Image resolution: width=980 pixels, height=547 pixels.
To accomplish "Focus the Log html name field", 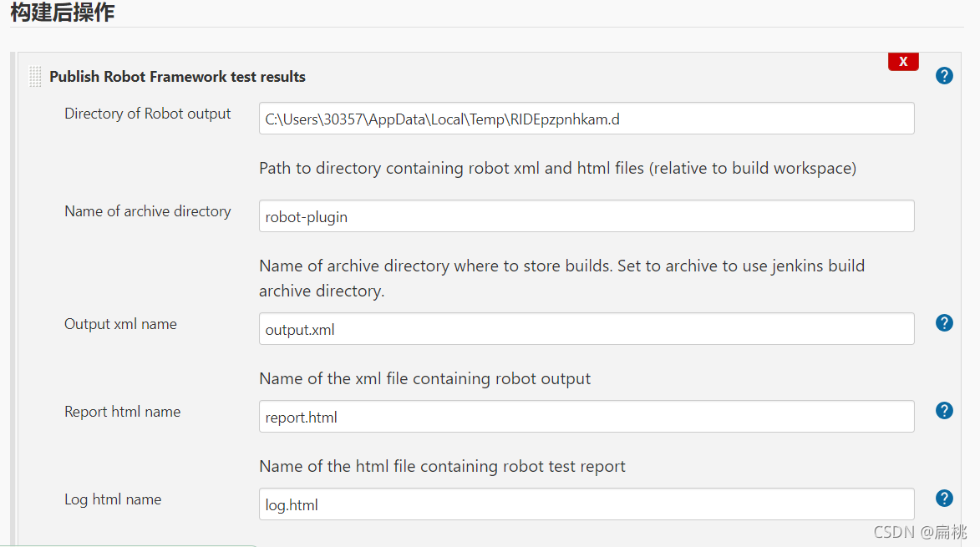I will tap(586, 504).
